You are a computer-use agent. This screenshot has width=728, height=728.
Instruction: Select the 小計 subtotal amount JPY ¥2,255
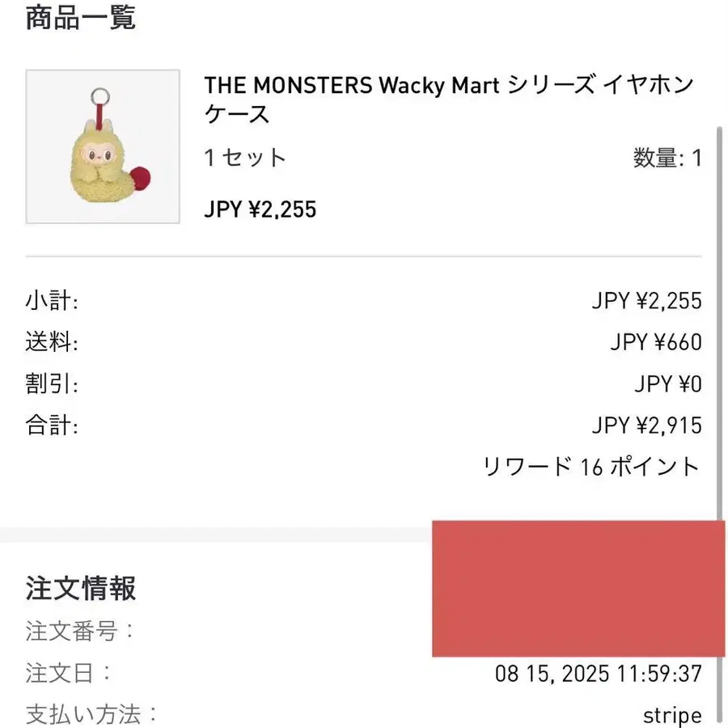point(647,301)
